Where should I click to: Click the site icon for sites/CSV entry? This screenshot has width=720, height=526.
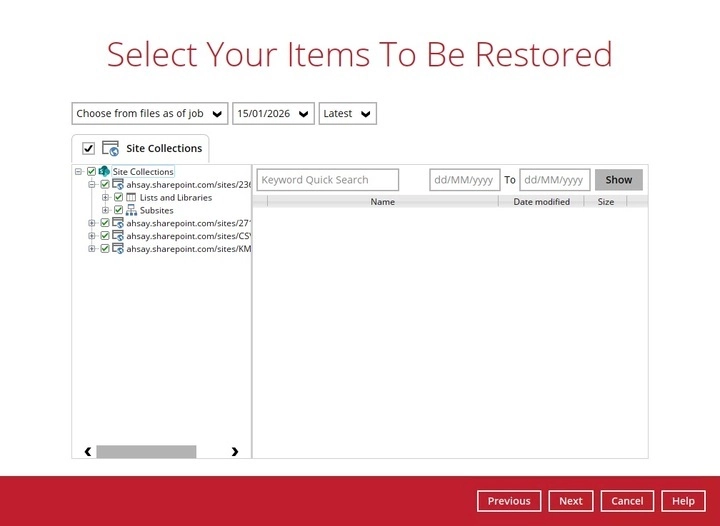coord(117,236)
